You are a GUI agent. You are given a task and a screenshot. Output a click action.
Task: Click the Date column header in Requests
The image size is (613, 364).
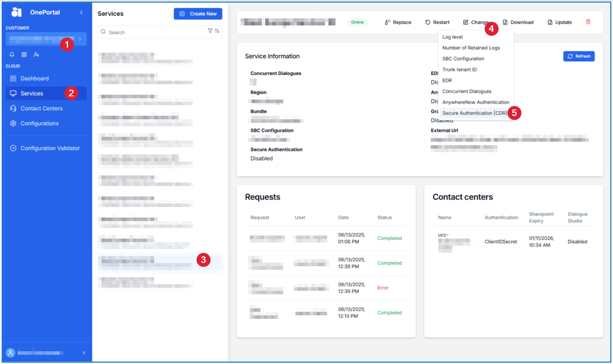343,218
